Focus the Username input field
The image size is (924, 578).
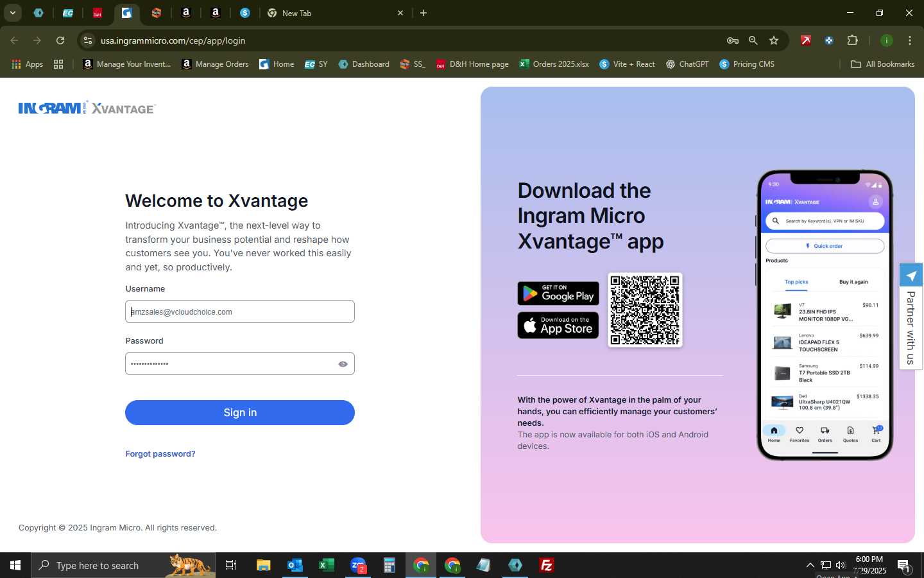pos(240,311)
